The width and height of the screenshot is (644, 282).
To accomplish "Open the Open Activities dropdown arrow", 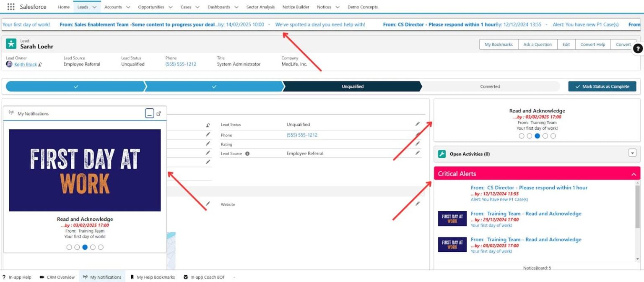I will (632, 153).
